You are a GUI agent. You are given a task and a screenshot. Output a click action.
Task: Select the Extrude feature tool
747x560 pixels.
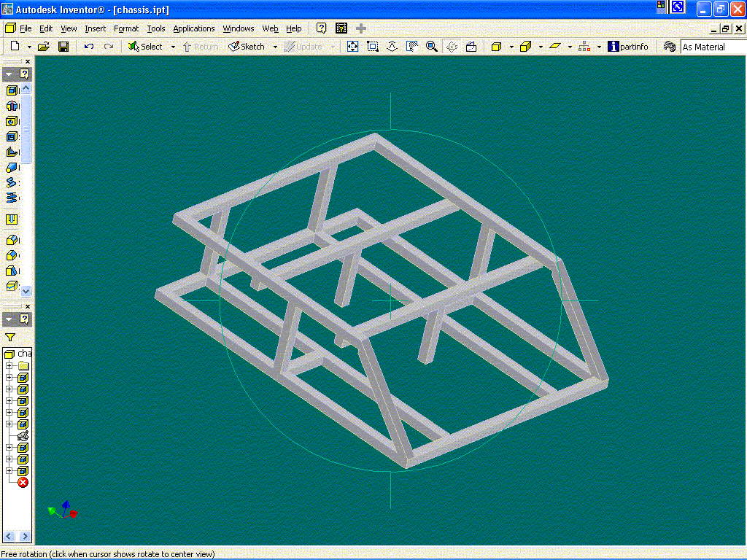tap(12, 90)
